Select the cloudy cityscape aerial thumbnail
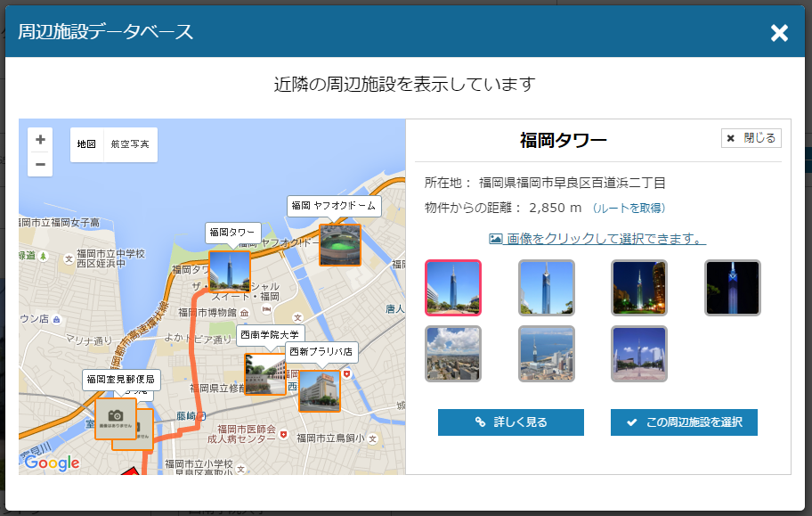Image resolution: width=812 pixels, height=516 pixels. (453, 354)
